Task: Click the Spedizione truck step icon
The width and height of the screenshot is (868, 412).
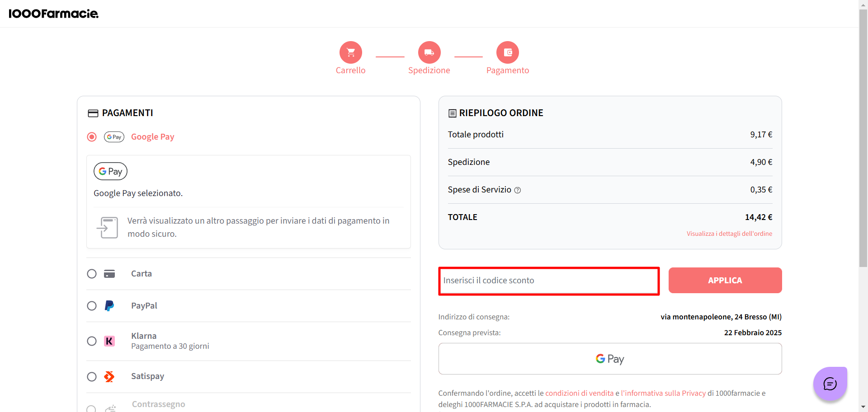Action: 429,52
